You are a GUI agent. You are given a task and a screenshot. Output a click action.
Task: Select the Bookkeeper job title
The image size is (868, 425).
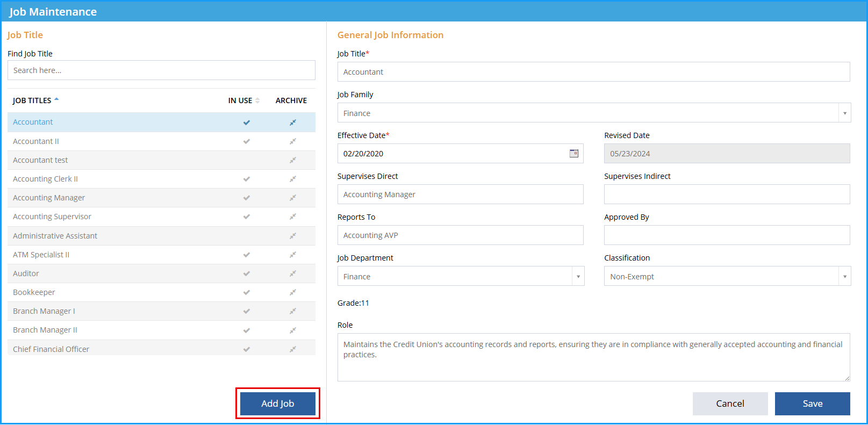[34, 292]
